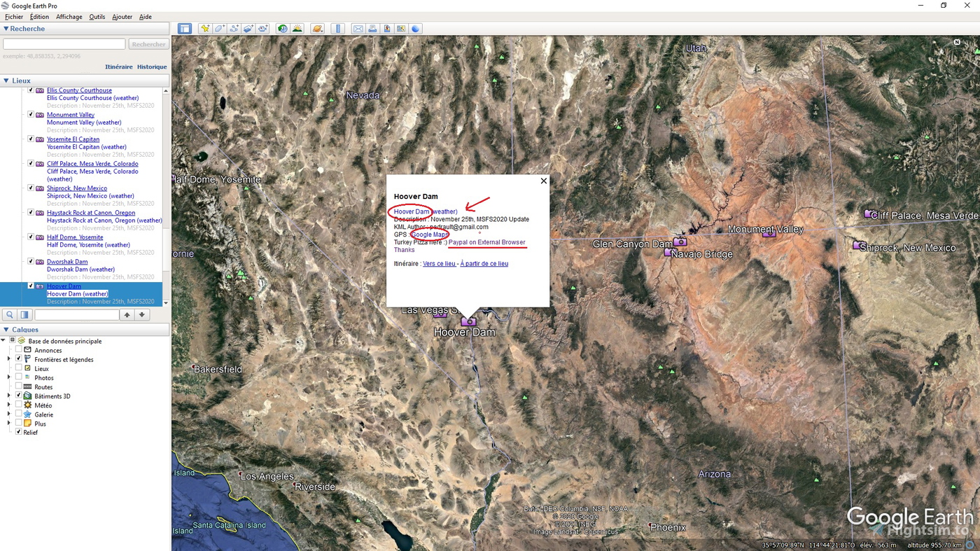Expand the Galerie layer group
The width and height of the screenshot is (980, 551).
click(x=9, y=414)
